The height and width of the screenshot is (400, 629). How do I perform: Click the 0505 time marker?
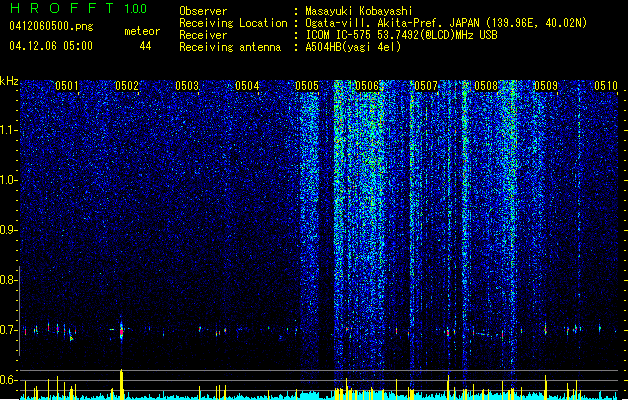(x=307, y=86)
